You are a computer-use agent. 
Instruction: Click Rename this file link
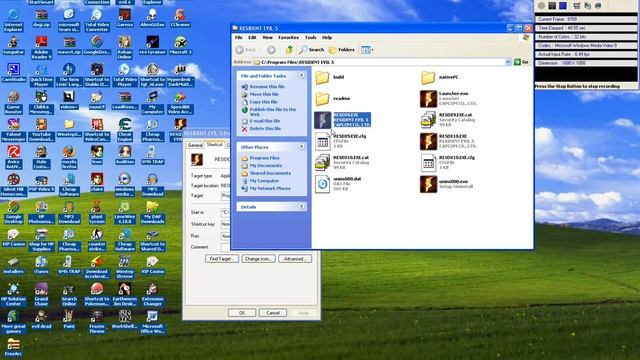(x=267, y=87)
